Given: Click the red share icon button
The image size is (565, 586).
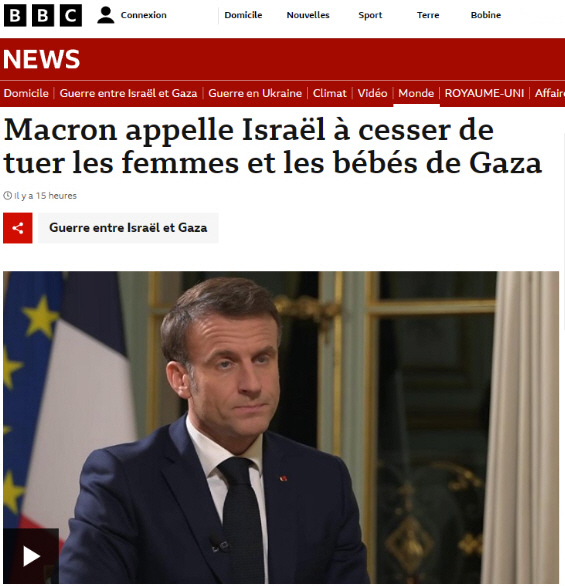Looking at the screenshot, I should pyautogui.click(x=18, y=228).
